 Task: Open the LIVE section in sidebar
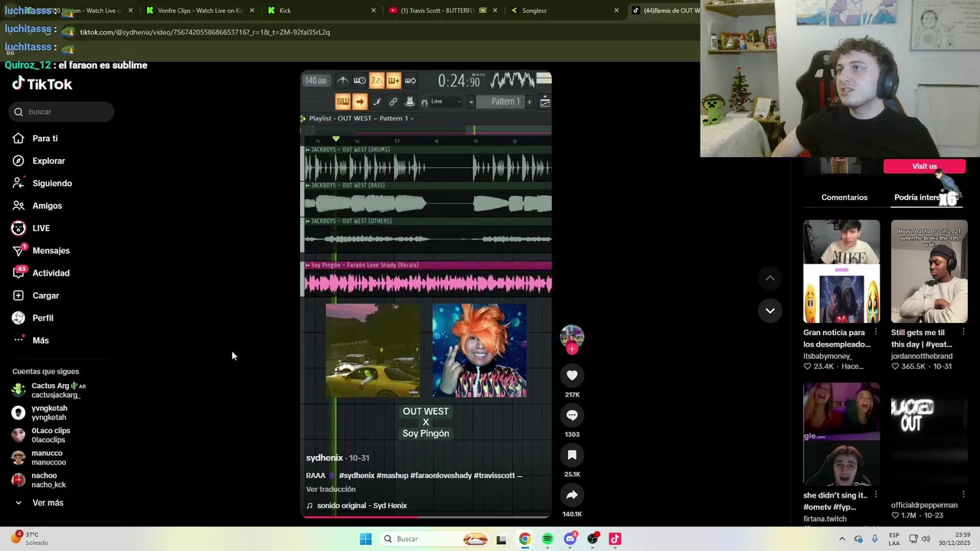[x=31, y=228]
